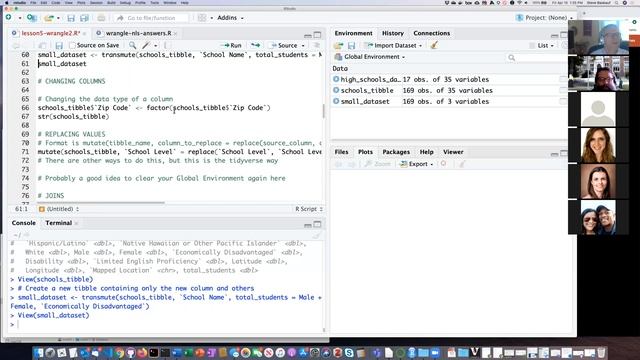Select the Environment tab
The width and height of the screenshot is (640, 360).
pyautogui.click(x=353, y=33)
